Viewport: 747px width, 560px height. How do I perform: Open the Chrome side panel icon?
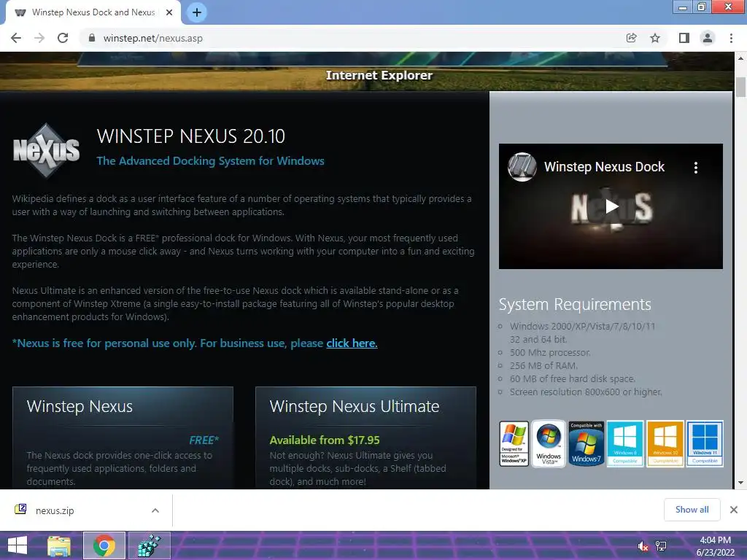coord(684,38)
